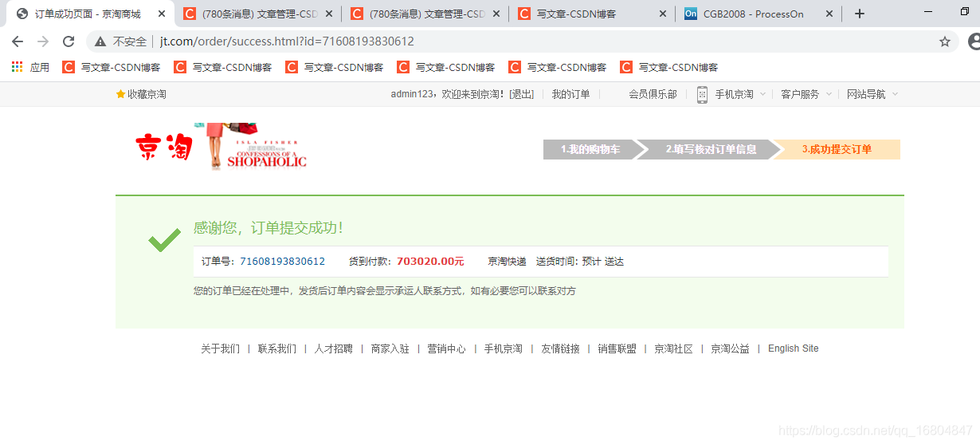Viewport: 980px width, 445px height.
Task: Go back with the browser back arrow
Action: tap(18, 41)
